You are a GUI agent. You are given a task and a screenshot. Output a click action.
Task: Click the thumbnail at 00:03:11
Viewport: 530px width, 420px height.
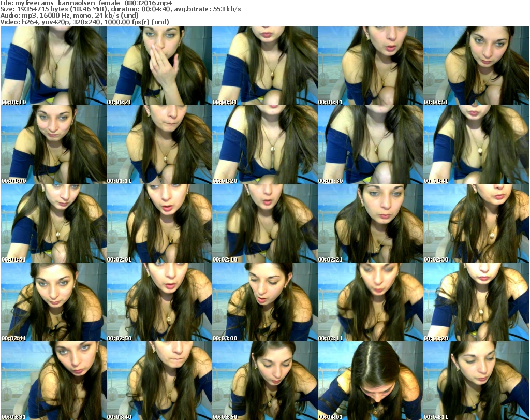371,302
